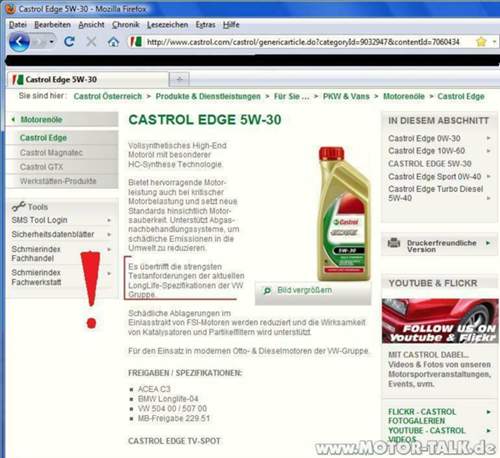Open Castrol Edge Sport 0W-40 link
The height and width of the screenshot is (458, 500).
click(435, 176)
